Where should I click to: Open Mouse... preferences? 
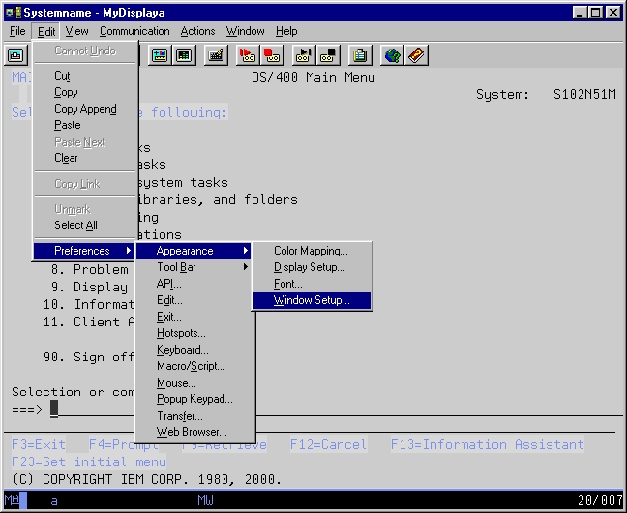[x=194, y=383]
